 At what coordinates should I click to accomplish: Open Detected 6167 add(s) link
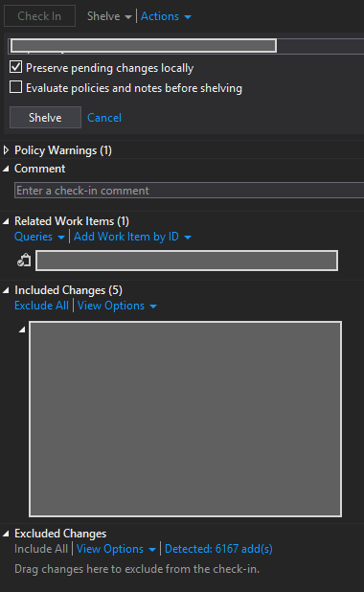pos(218,549)
